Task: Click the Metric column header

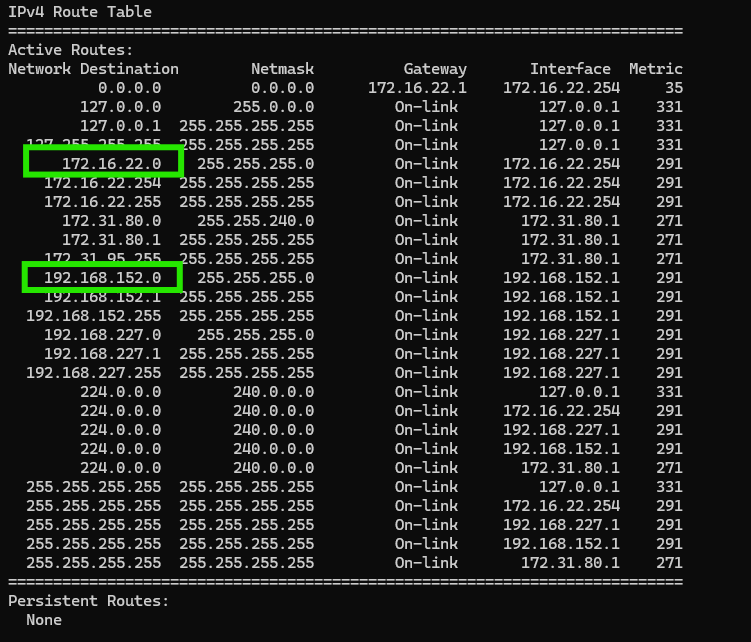Action: 656,69
